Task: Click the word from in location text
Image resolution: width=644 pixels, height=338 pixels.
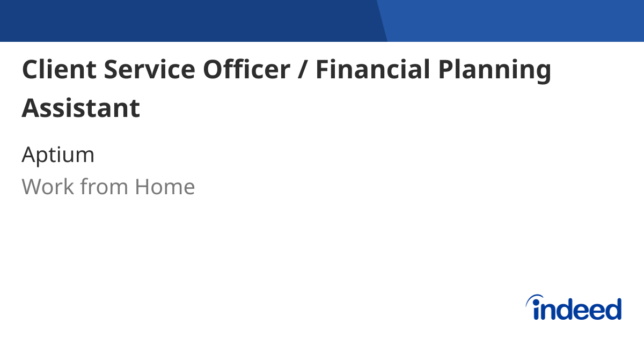Action: [104, 187]
